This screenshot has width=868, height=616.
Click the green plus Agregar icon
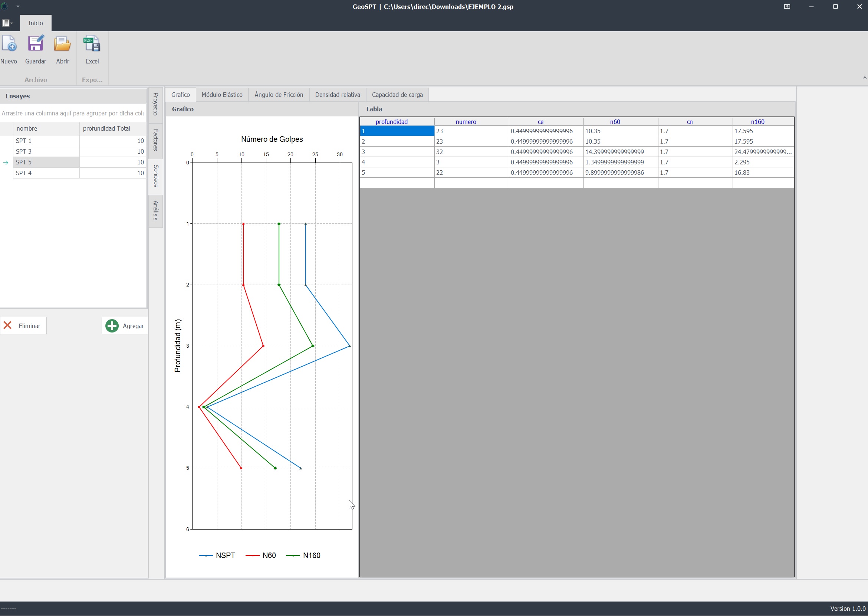pos(112,325)
